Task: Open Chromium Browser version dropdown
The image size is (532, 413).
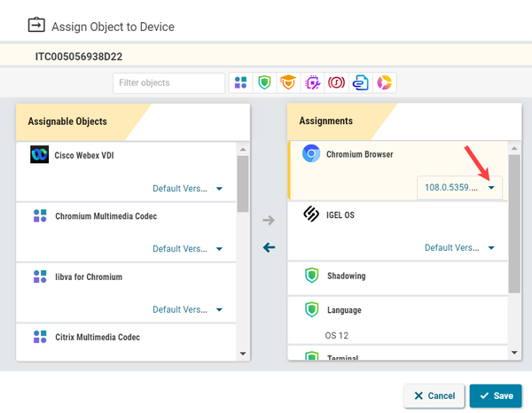Action: tap(459, 188)
